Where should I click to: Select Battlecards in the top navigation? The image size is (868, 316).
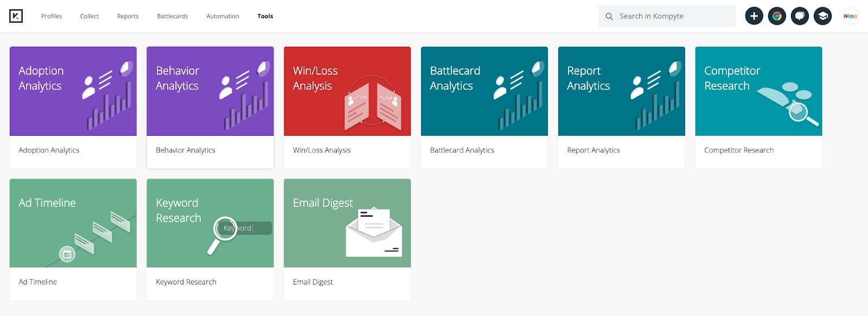point(173,16)
